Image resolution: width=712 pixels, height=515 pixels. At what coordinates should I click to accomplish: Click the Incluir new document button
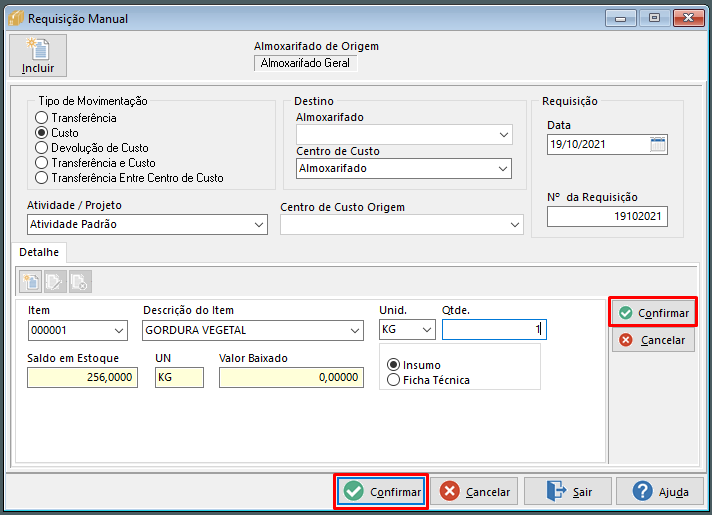coord(38,55)
